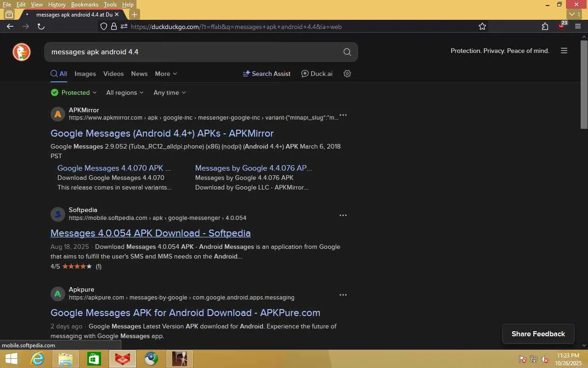Launch Internet Explorer from the taskbar
The width and height of the screenshot is (588, 368).
click(x=37, y=359)
